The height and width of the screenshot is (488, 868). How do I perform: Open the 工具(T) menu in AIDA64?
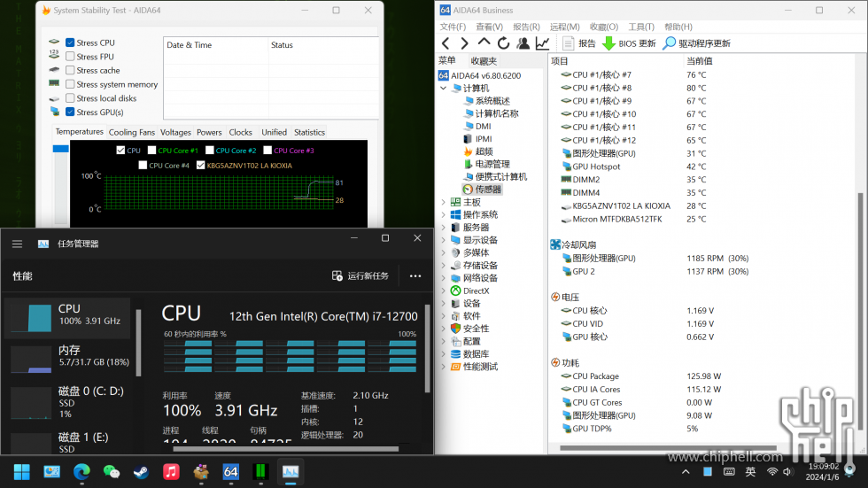pos(641,27)
